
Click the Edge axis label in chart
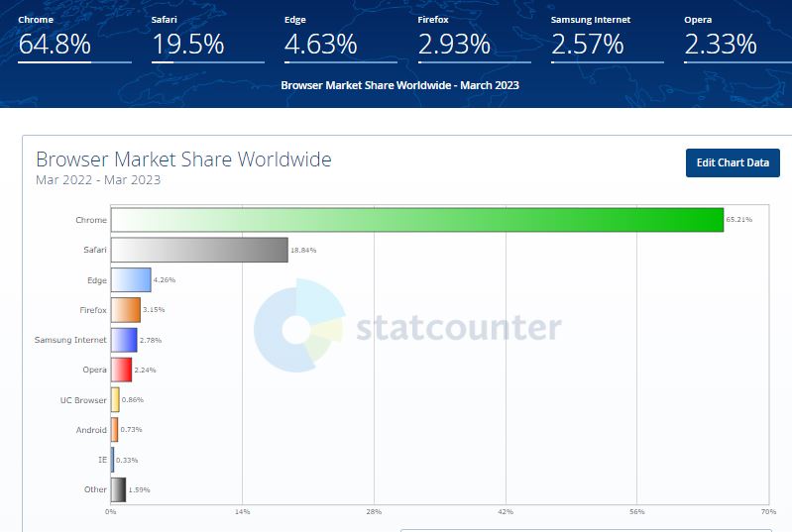tap(97, 280)
